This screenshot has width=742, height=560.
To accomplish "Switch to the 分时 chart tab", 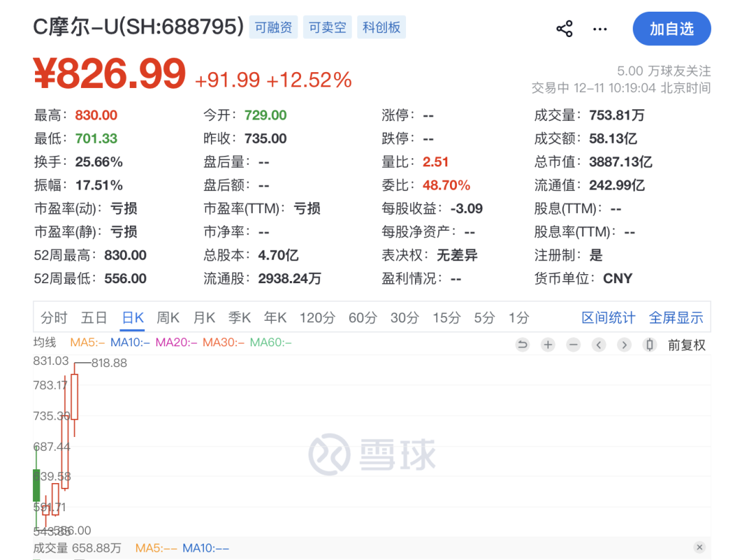I will (x=54, y=317).
